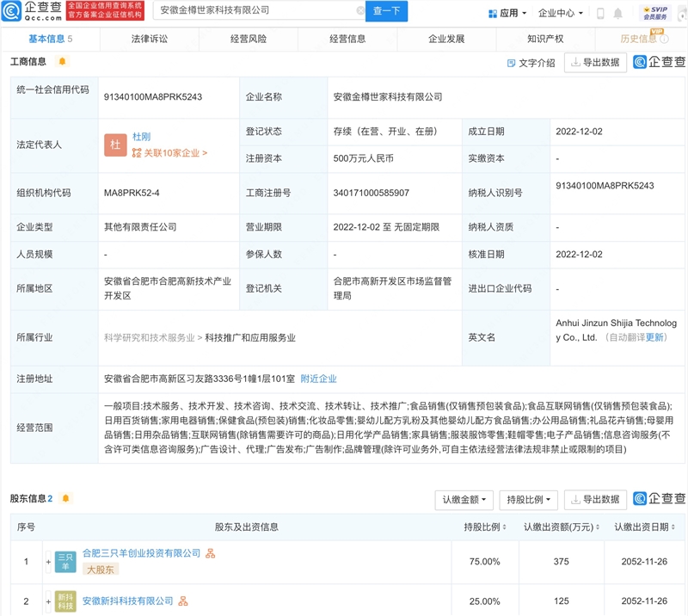Click industry breadcrumb 科学研究和技术服务业

(149, 337)
